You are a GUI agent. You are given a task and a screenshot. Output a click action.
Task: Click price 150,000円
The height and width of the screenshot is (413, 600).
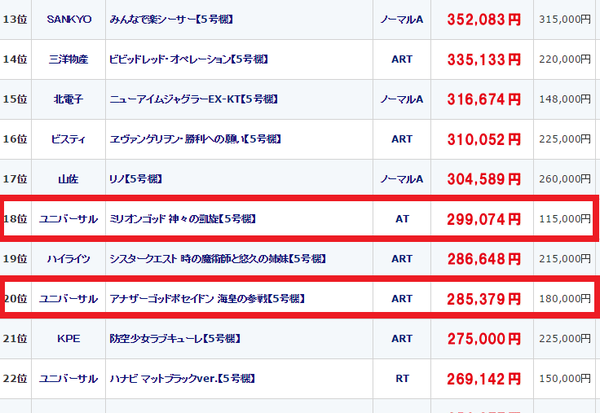pyautogui.click(x=565, y=378)
